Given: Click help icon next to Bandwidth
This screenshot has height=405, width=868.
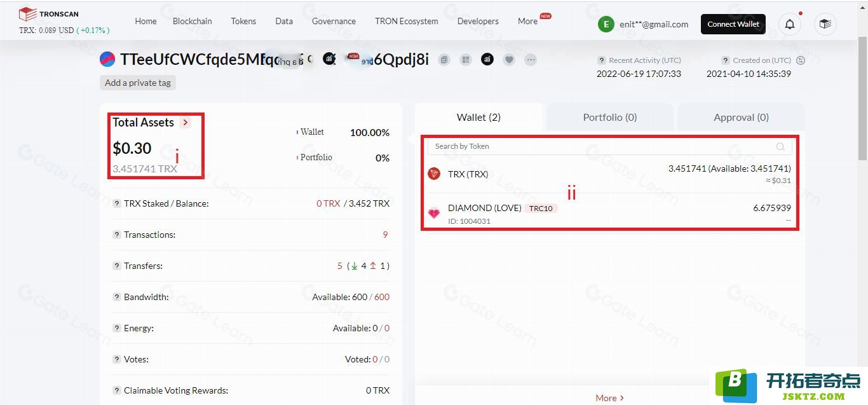Looking at the screenshot, I should coord(117,297).
